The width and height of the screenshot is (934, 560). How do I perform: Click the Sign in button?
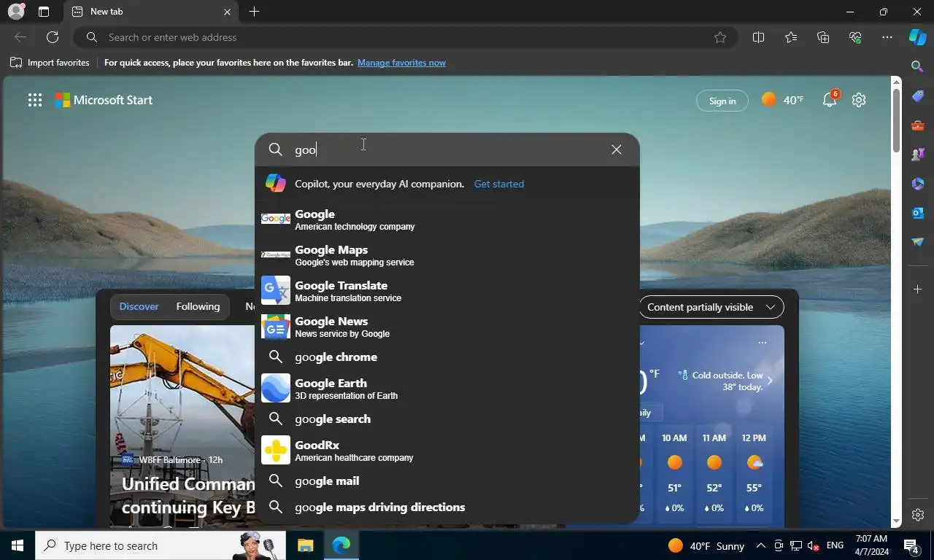(x=722, y=101)
